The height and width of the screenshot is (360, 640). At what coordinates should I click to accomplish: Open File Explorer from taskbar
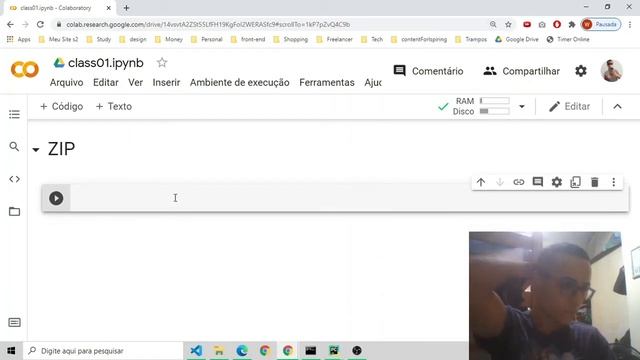click(x=219, y=351)
